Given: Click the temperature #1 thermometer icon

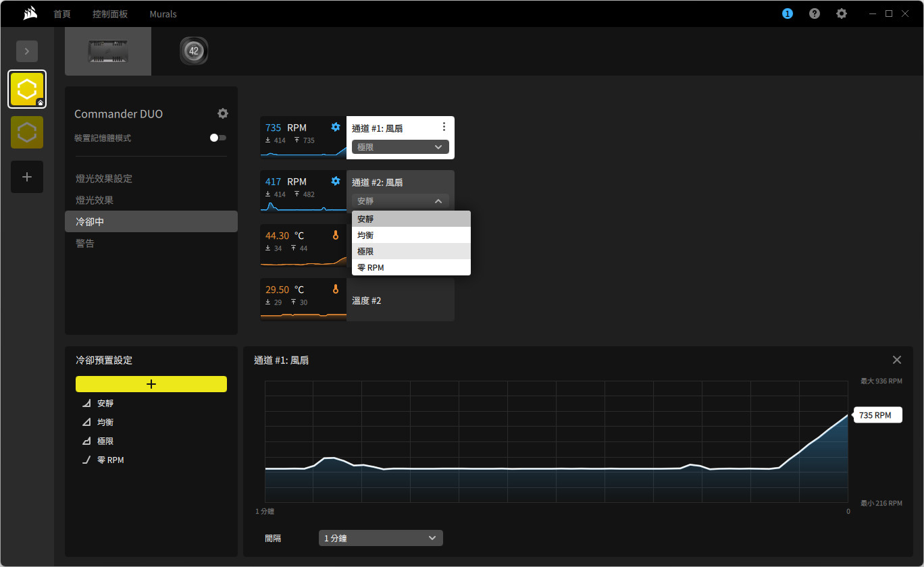Looking at the screenshot, I should pyautogui.click(x=336, y=235).
